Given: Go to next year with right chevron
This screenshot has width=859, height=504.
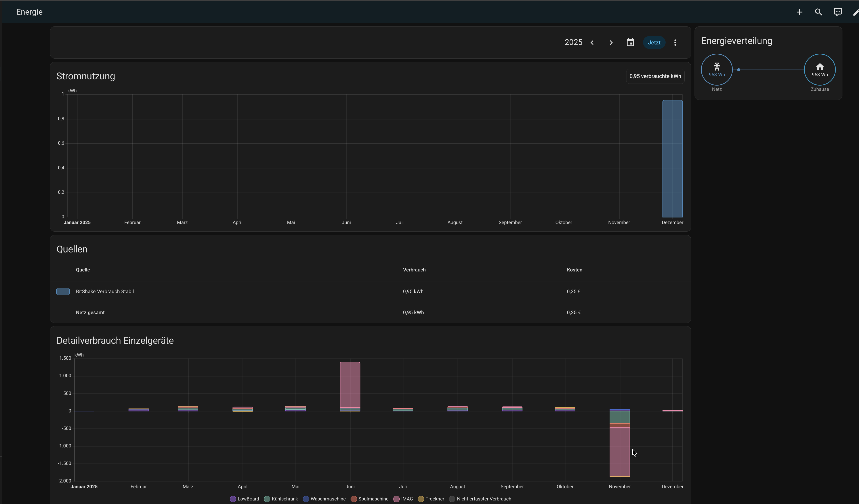Looking at the screenshot, I should pos(611,43).
